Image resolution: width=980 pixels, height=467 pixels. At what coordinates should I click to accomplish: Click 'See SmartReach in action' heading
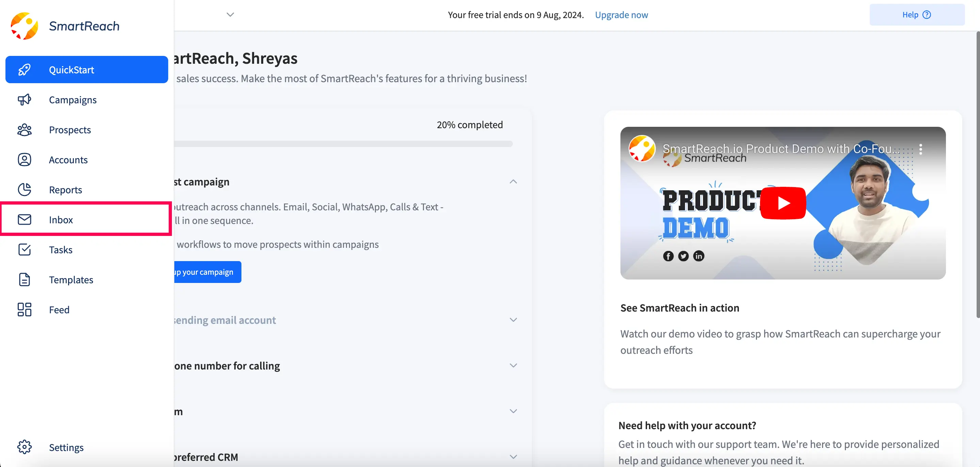tap(679, 308)
